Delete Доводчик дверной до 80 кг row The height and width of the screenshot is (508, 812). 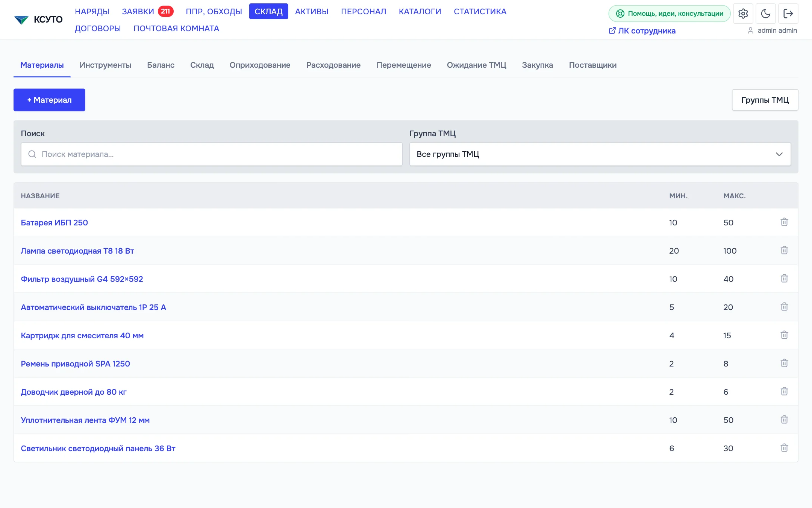coord(784,391)
